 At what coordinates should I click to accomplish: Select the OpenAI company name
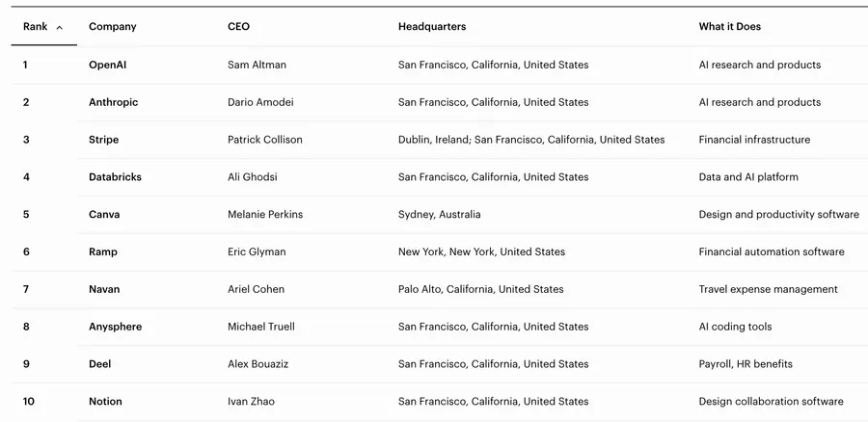(x=107, y=65)
